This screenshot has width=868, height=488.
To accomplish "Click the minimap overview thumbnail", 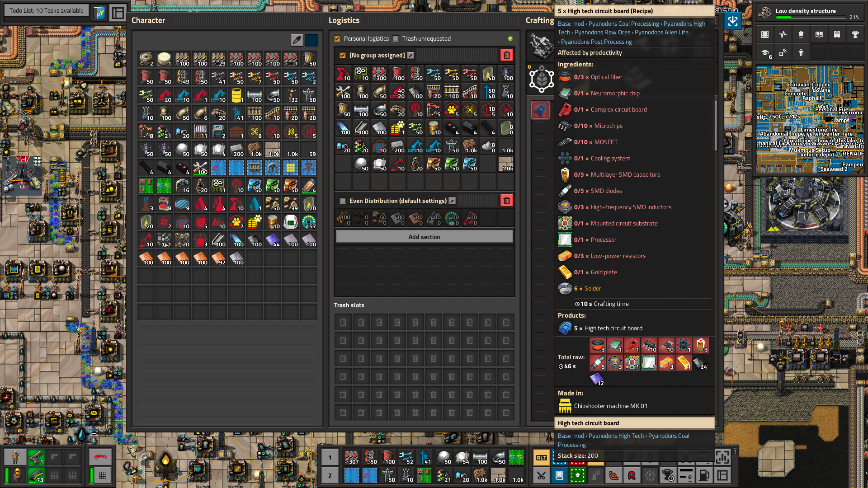I will [809, 120].
